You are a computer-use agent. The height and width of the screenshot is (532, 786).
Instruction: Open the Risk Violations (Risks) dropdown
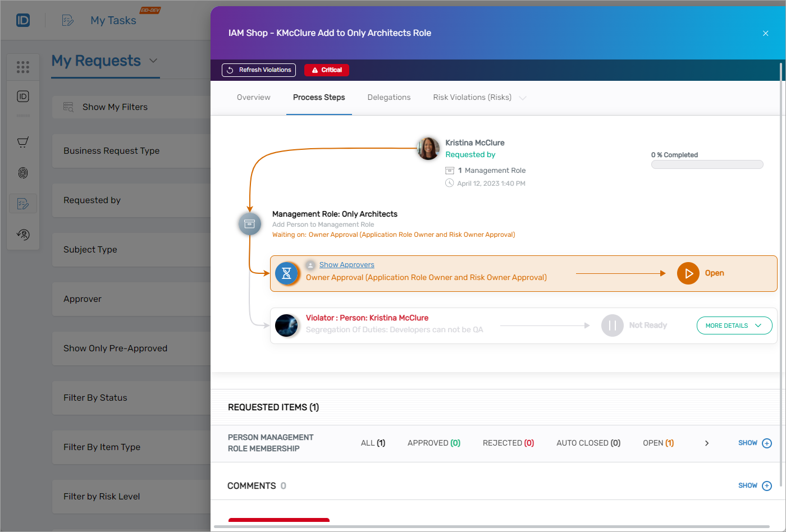[523, 97]
